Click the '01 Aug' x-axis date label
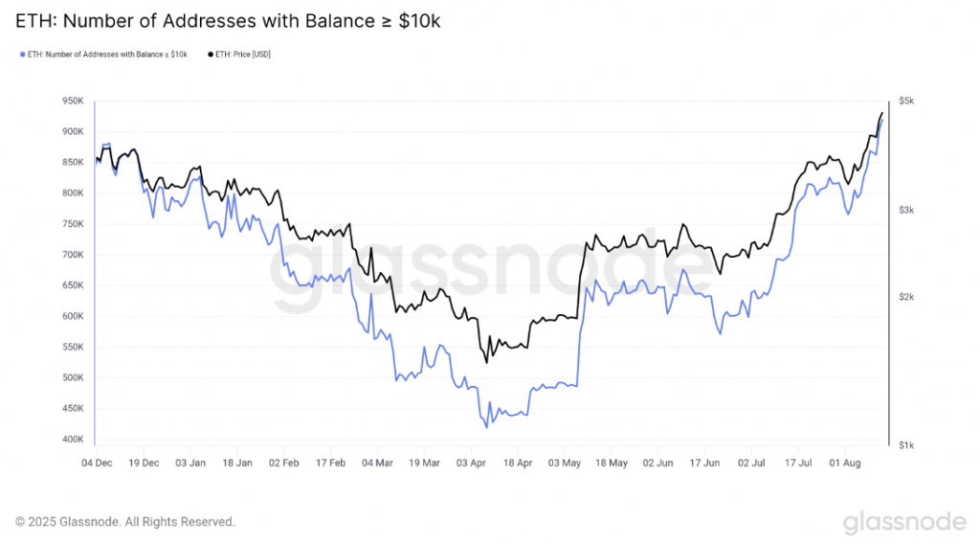Viewport: 980px width, 544px height. [x=846, y=462]
